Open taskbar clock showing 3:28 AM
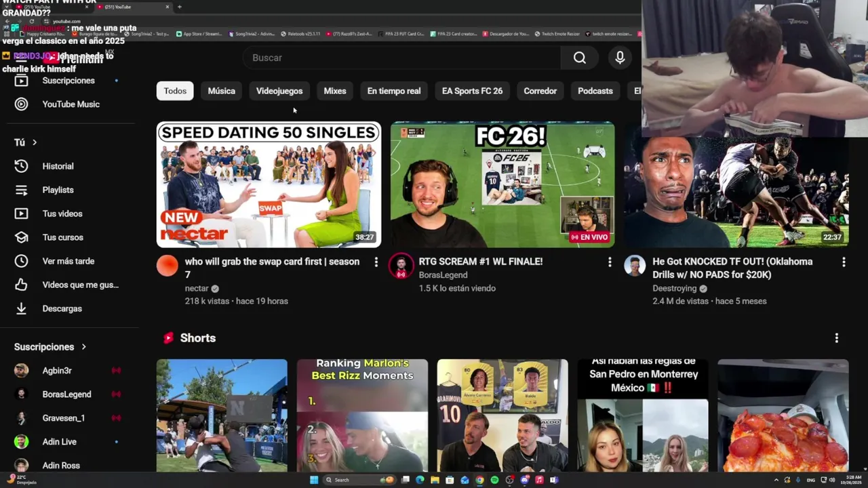868x488 pixels. click(x=852, y=480)
